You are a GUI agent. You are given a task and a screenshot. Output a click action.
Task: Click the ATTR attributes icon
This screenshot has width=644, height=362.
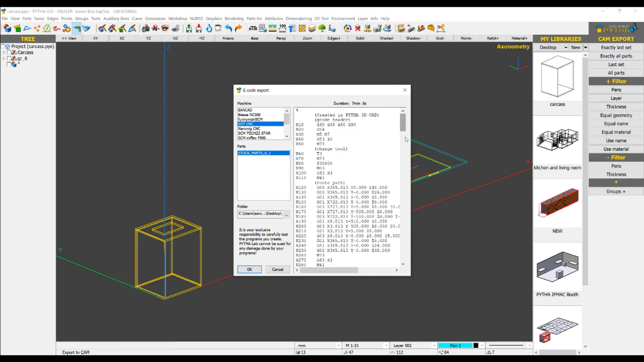pos(253,28)
